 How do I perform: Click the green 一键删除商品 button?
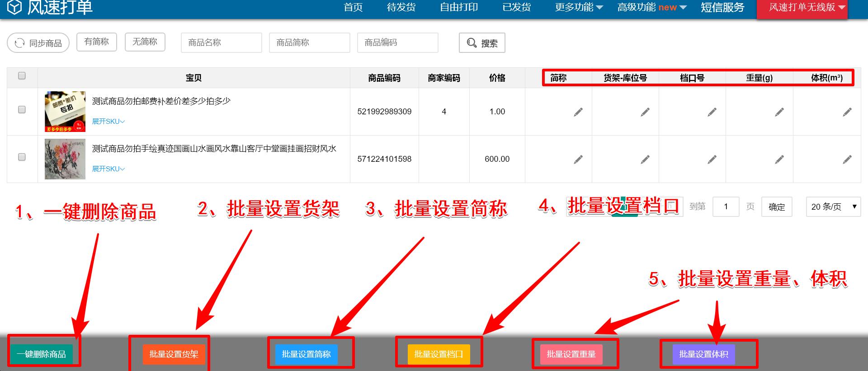[x=42, y=354]
